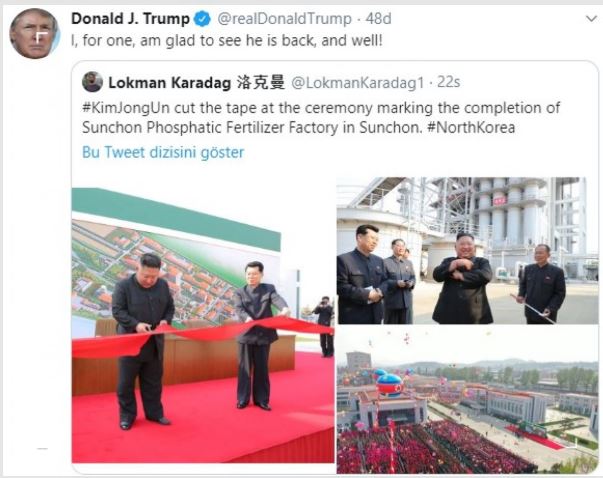Open the #NorthKorea hashtag
The image size is (603, 478).
tap(471, 127)
